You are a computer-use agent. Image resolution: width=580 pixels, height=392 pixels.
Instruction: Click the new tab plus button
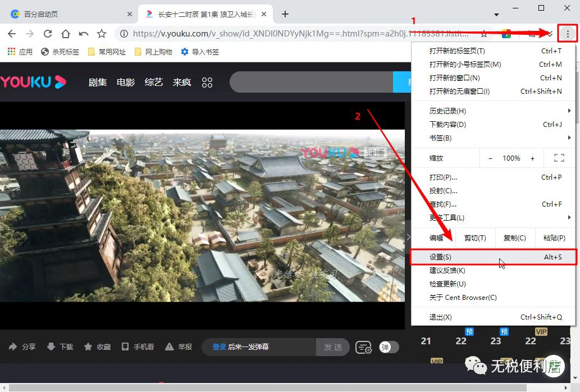[285, 14]
